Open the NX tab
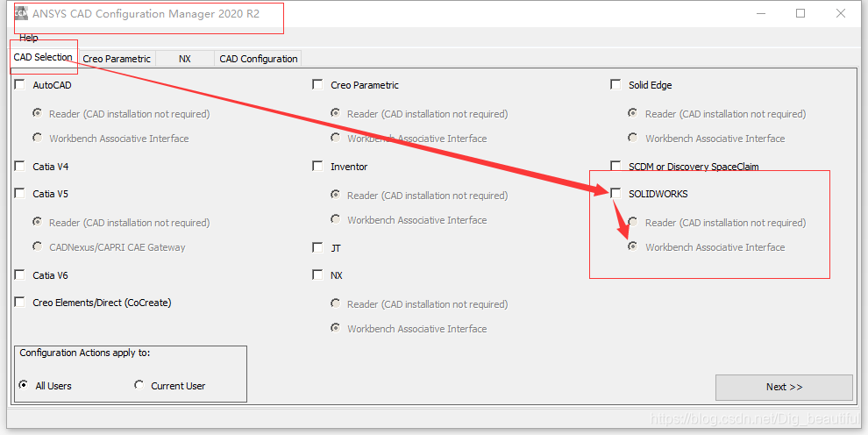 click(x=185, y=58)
